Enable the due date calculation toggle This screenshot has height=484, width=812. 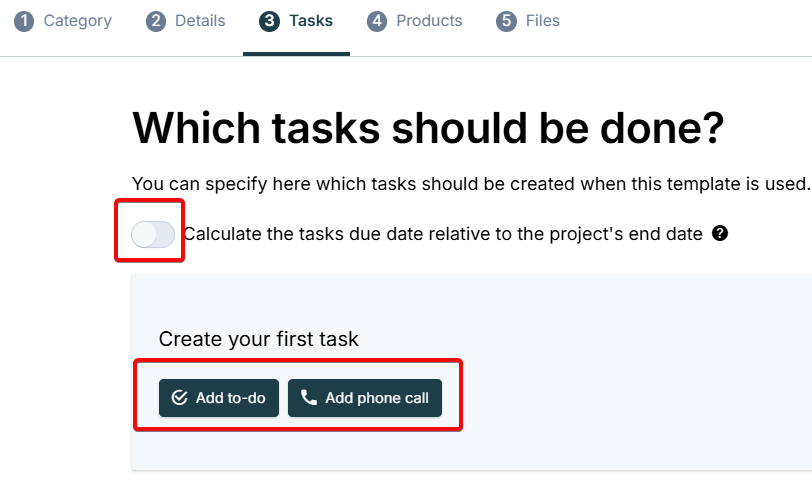(153, 234)
